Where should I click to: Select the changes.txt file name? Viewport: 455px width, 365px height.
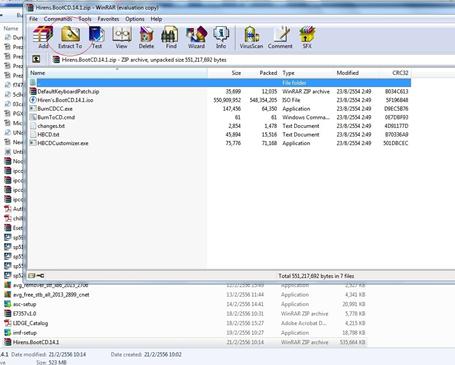coord(51,126)
